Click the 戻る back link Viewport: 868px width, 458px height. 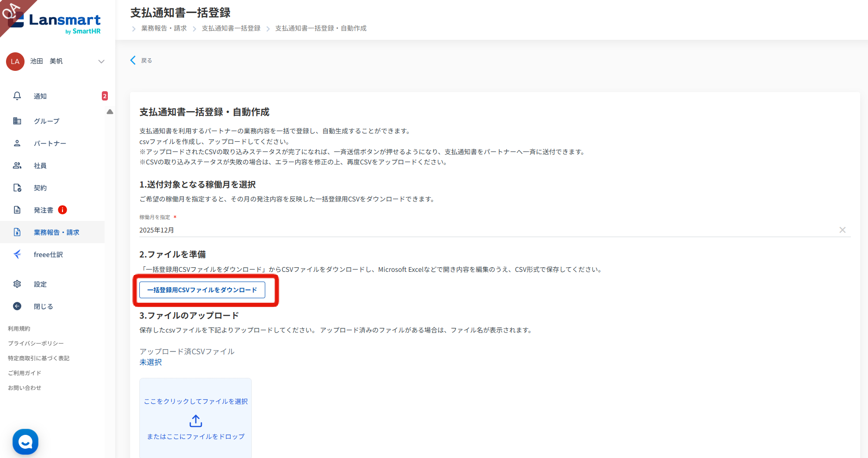coord(146,61)
